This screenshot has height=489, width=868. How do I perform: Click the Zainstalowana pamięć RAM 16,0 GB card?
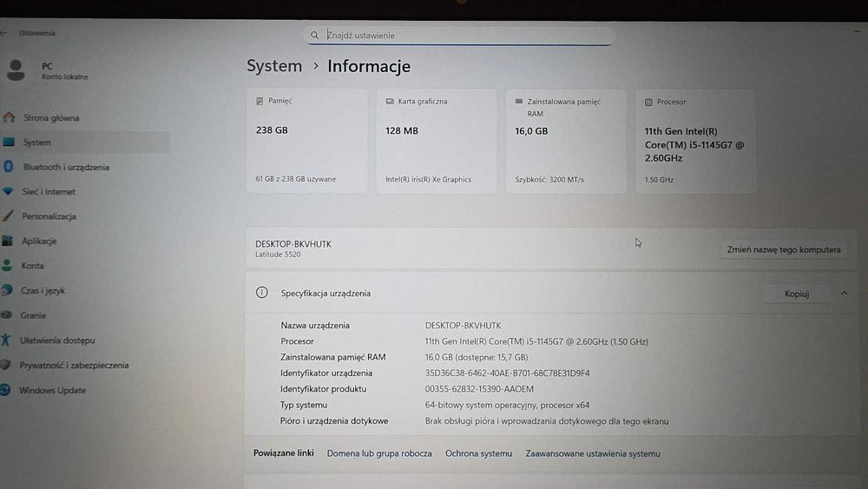pos(566,142)
